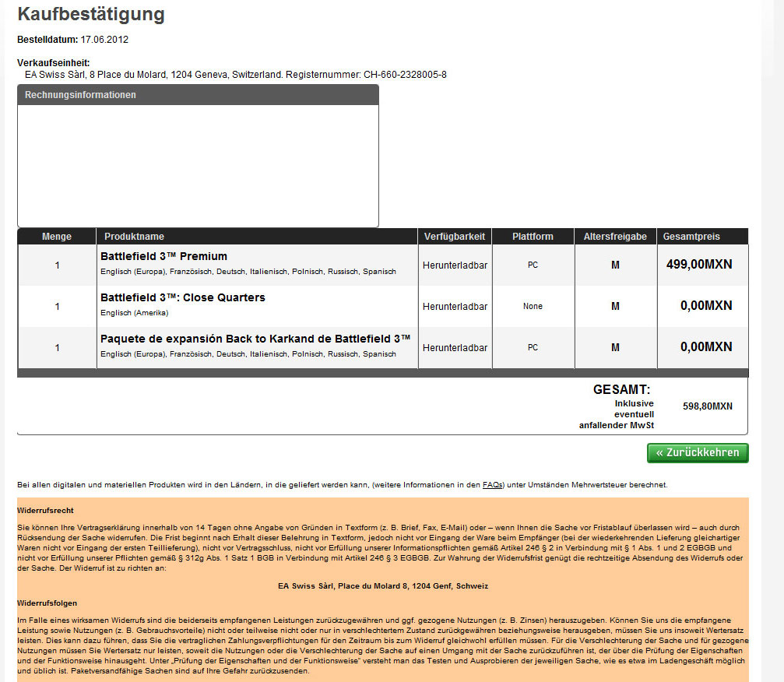Click the M age rating for Close Quarters
Image resolution: width=784 pixels, height=682 pixels.
coord(615,306)
